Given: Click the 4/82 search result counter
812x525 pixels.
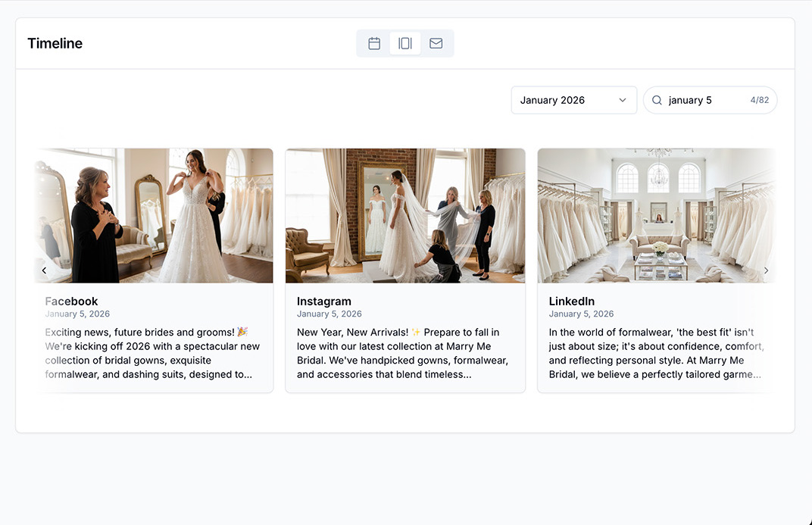Looking at the screenshot, I should coord(759,100).
